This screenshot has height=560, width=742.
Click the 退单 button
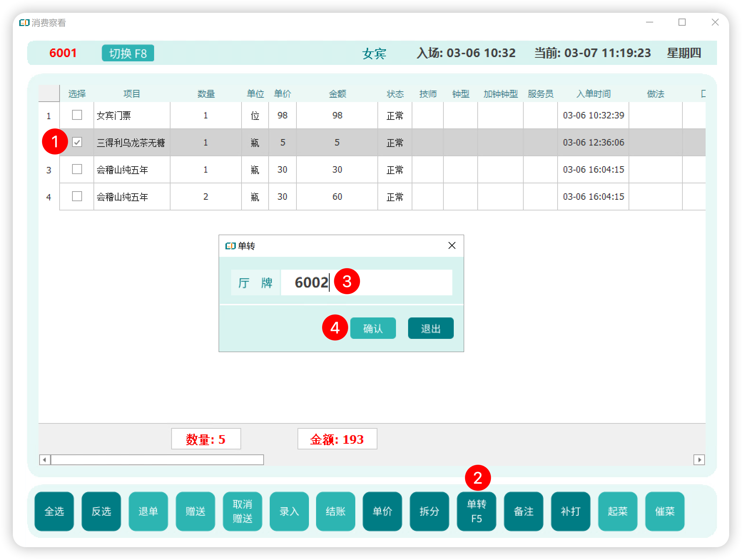coord(148,511)
